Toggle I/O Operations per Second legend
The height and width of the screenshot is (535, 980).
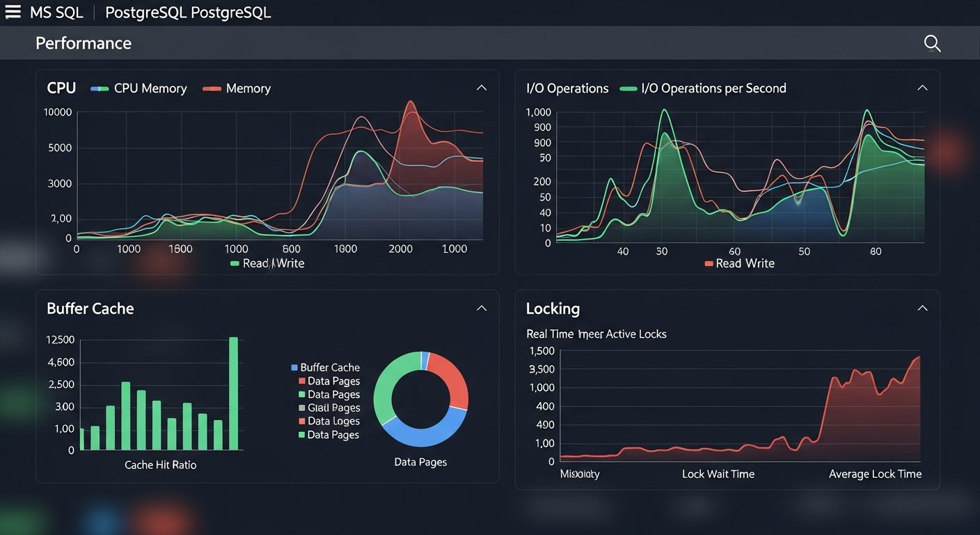[x=704, y=88]
